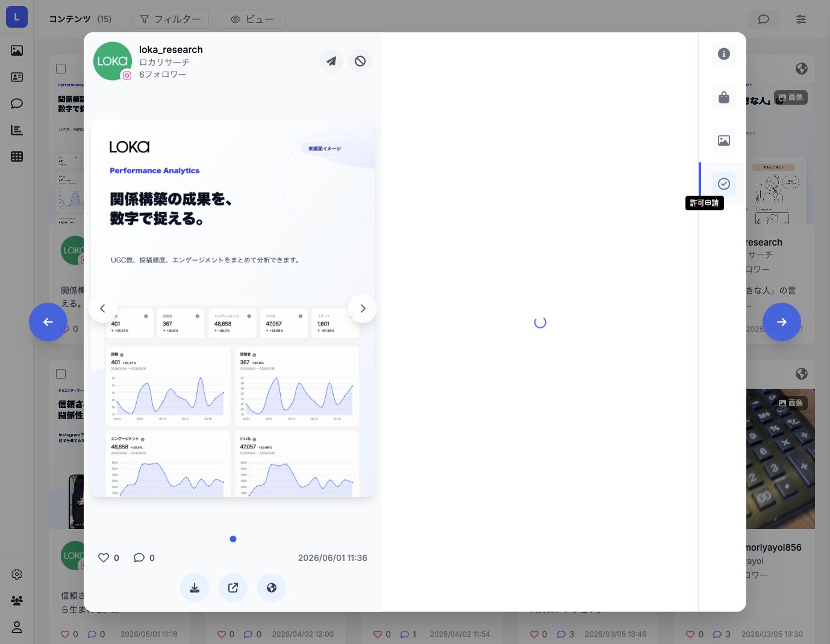Click background card date 2026/03/05 13:30

coord(772,634)
